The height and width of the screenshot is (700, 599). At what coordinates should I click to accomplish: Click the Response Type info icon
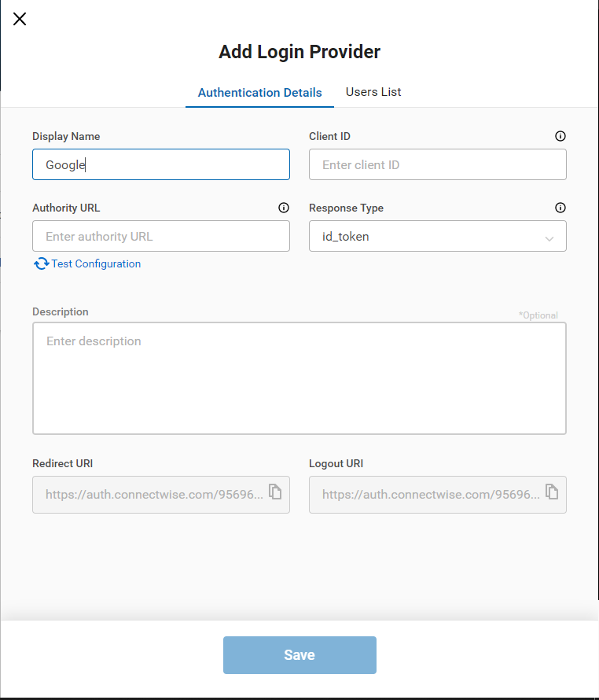(560, 208)
